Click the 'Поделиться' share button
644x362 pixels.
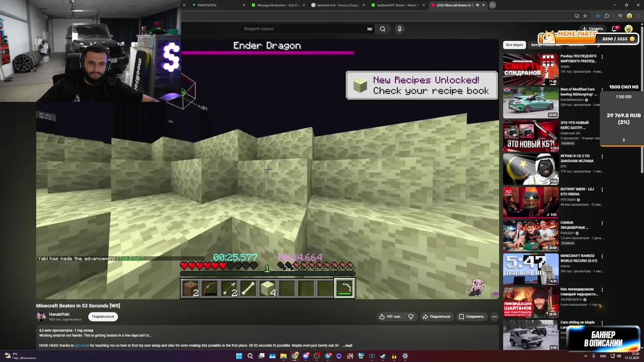(x=436, y=317)
